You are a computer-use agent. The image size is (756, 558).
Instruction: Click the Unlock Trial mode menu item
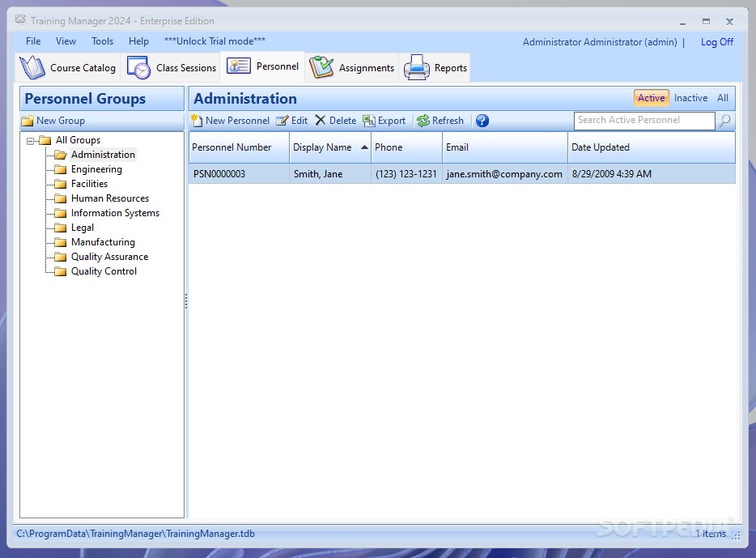[214, 41]
